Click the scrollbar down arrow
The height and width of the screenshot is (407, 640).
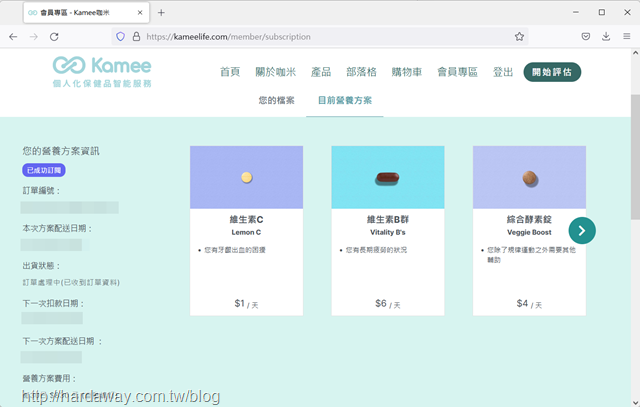[x=635, y=403]
